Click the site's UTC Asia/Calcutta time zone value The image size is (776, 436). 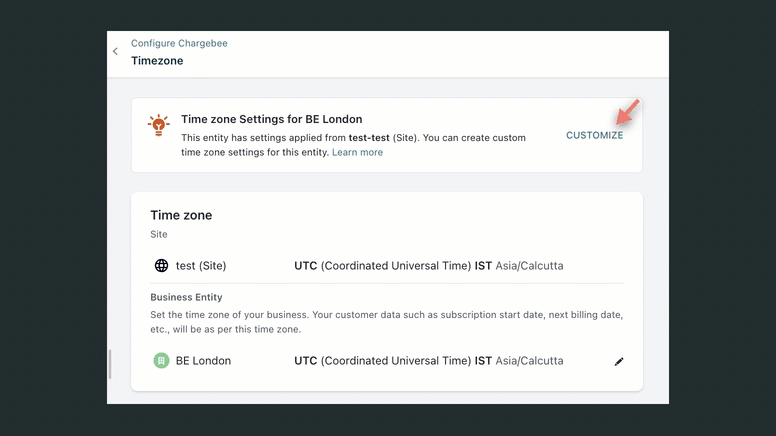pos(428,266)
